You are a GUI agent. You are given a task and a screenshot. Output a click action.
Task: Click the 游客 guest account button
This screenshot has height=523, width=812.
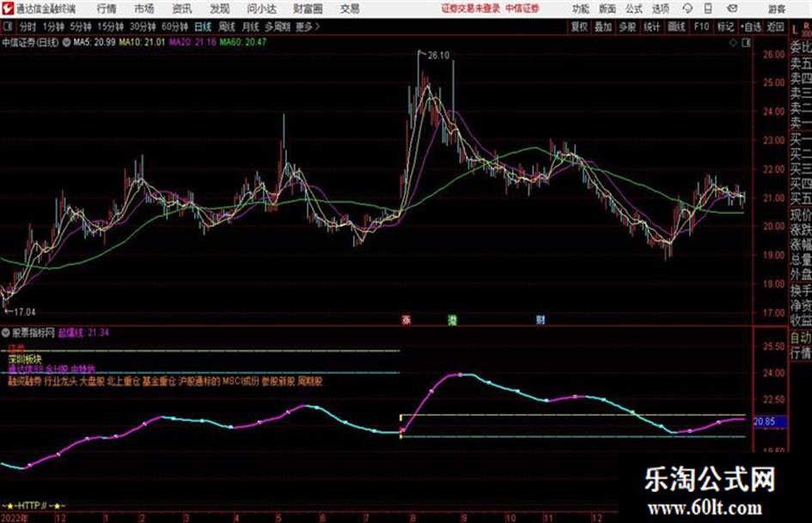click(776, 9)
